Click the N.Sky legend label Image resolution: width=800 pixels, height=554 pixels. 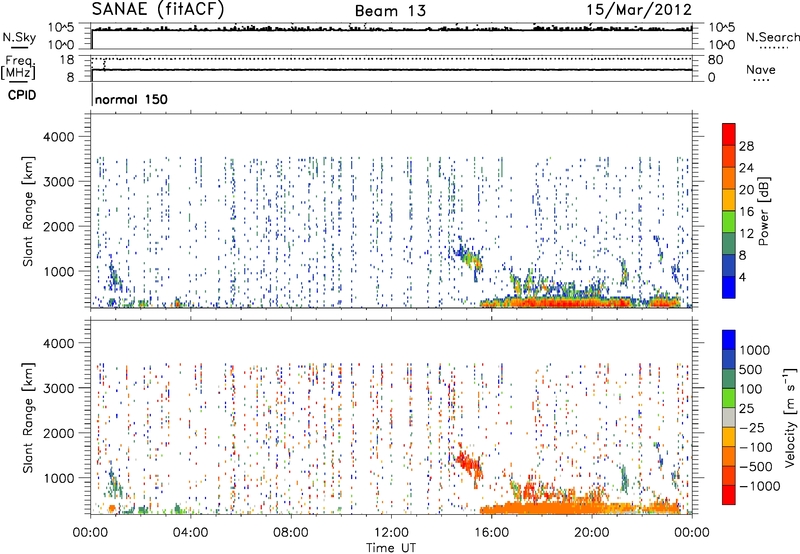[19, 38]
